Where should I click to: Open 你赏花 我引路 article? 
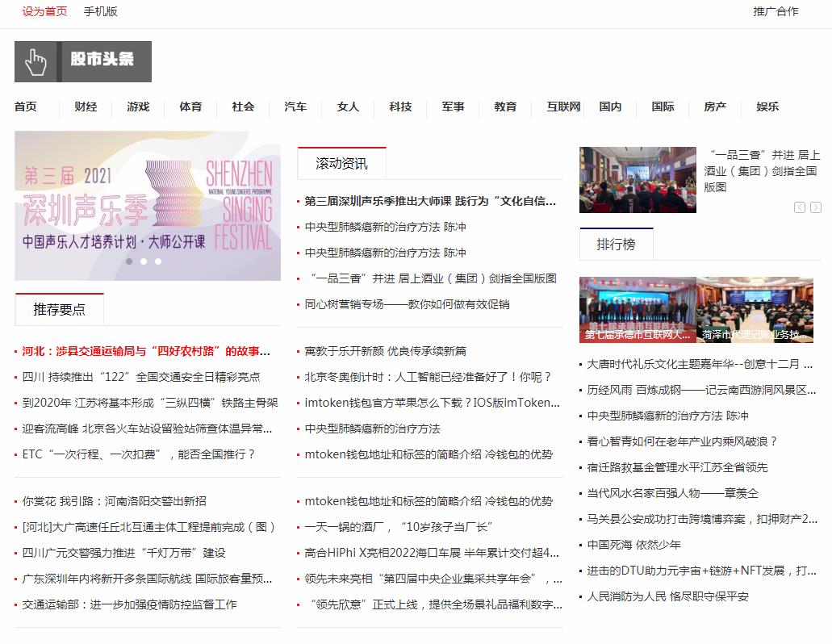pos(114,501)
